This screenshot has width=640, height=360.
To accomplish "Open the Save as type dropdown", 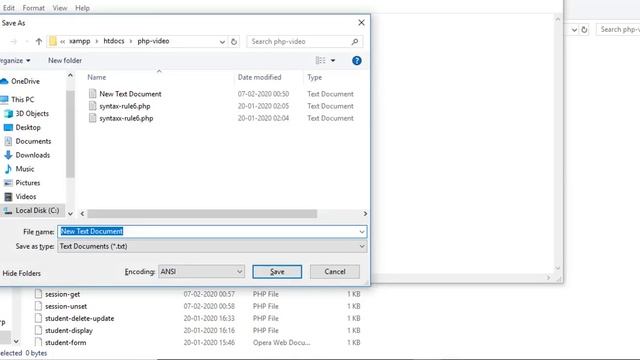I will (362, 247).
